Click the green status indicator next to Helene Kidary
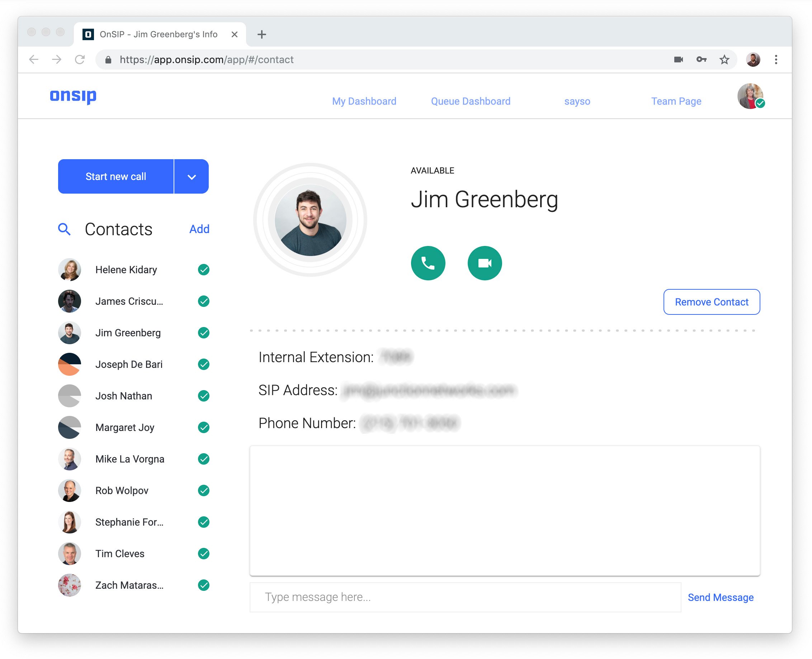The height and width of the screenshot is (659, 812). coord(204,270)
